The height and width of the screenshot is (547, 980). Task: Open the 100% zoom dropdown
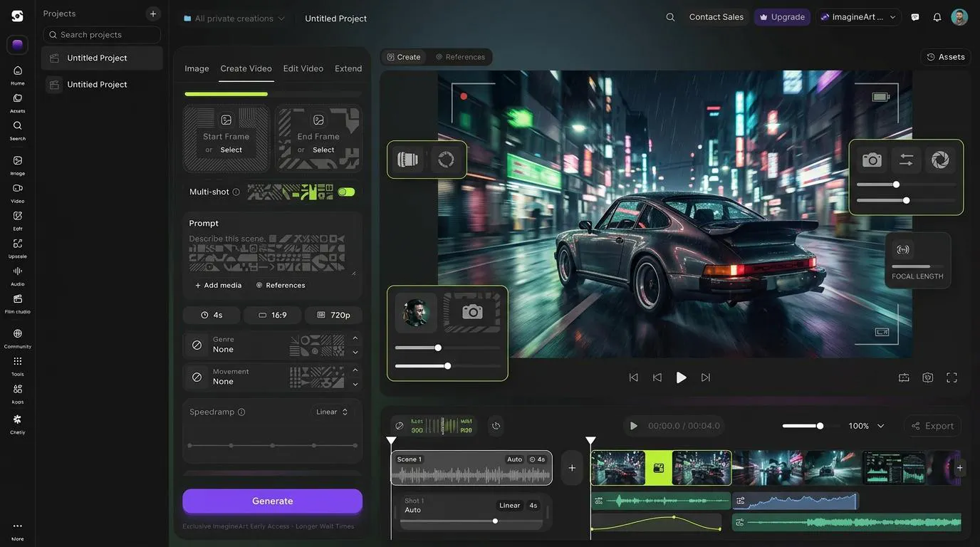866,426
